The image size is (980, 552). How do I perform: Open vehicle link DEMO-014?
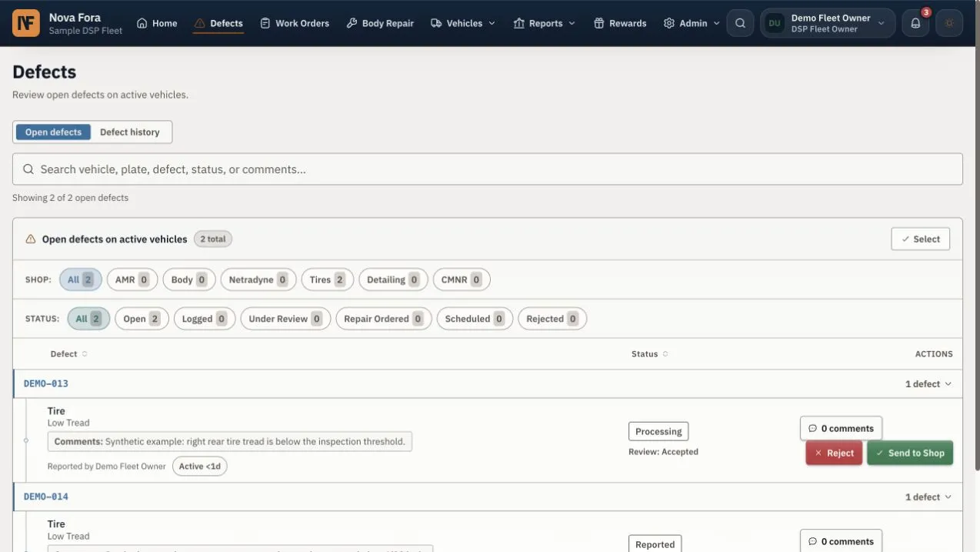(46, 497)
